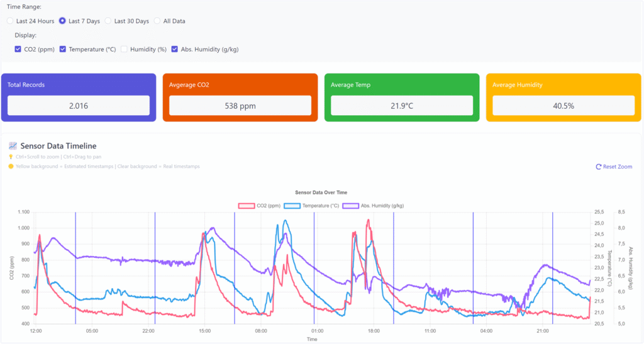Click the Reset Zoom refresh icon
644x344 pixels.
point(598,167)
